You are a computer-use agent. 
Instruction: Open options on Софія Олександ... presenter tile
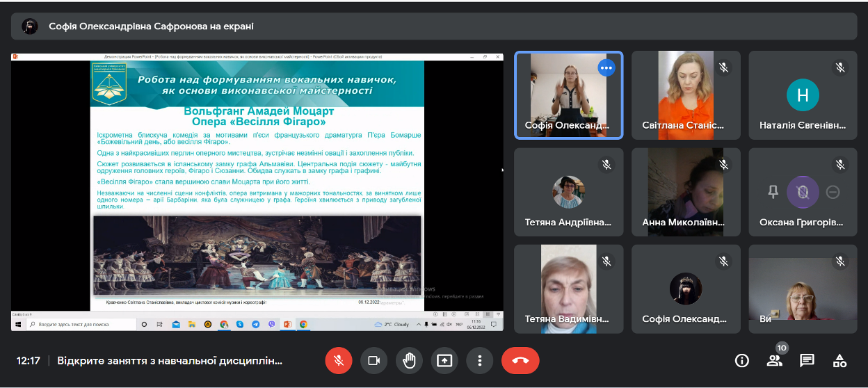click(606, 67)
